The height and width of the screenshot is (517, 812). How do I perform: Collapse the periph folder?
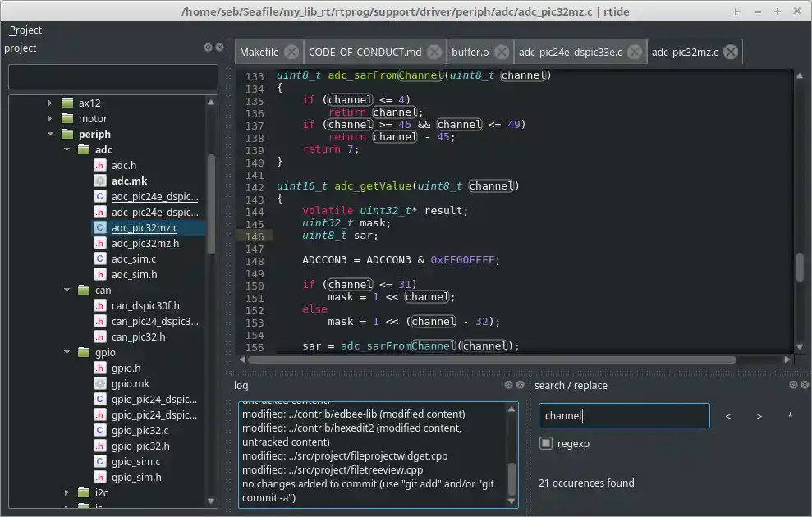(x=51, y=134)
